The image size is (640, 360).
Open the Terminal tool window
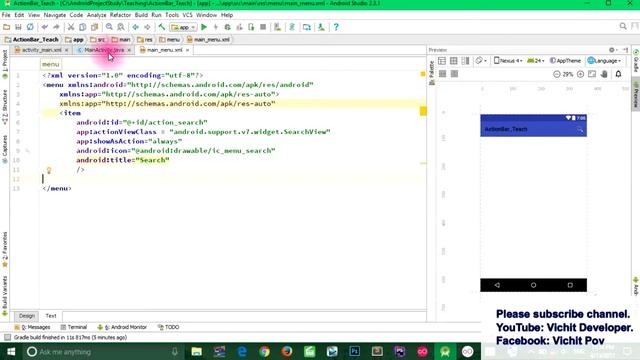74,327
